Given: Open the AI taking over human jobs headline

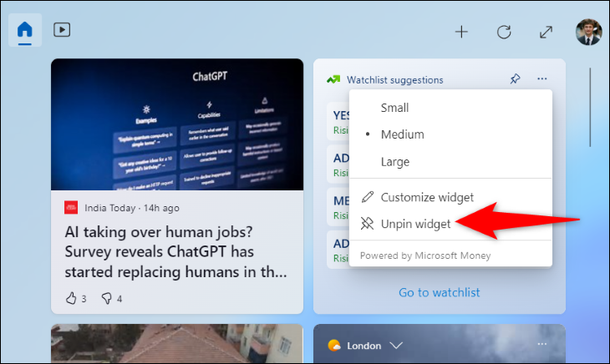Looking at the screenshot, I should [x=176, y=252].
